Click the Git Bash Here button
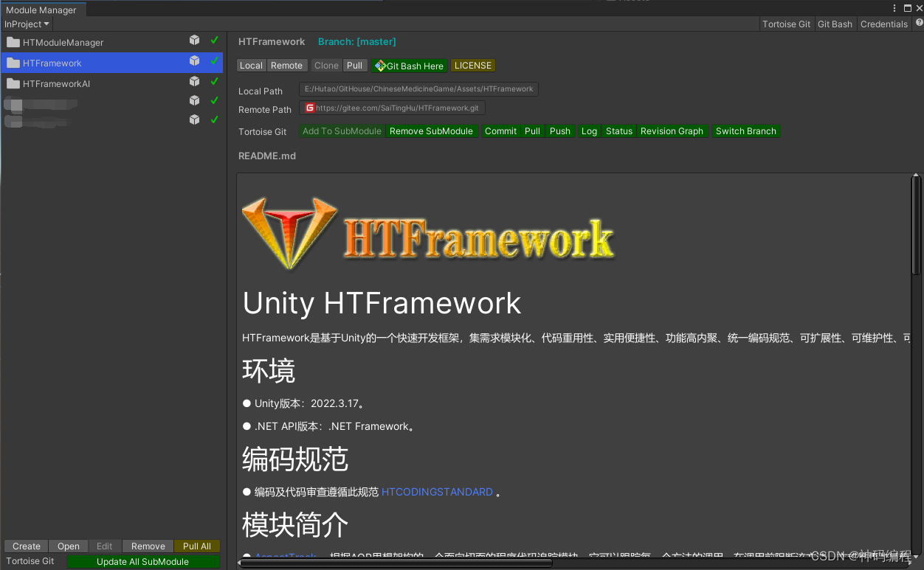This screenshot has height=570, width=924. click(x=409, y=66)
